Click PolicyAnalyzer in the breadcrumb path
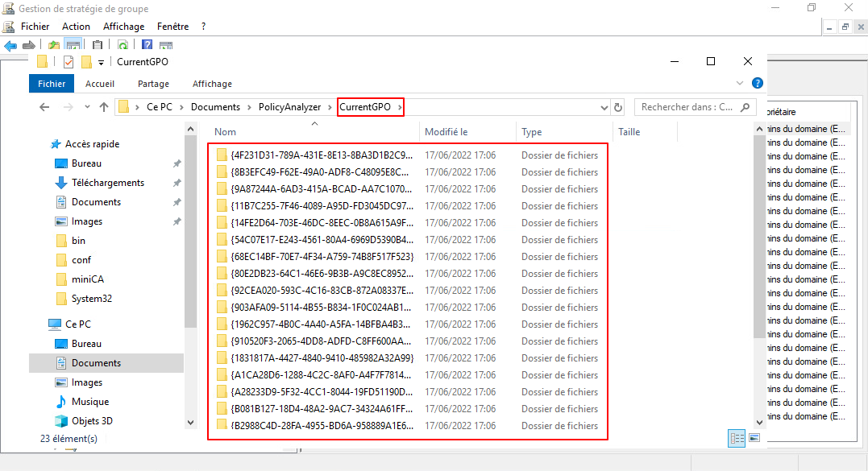This screenshot has width=868, height=471. coord(289,107)
